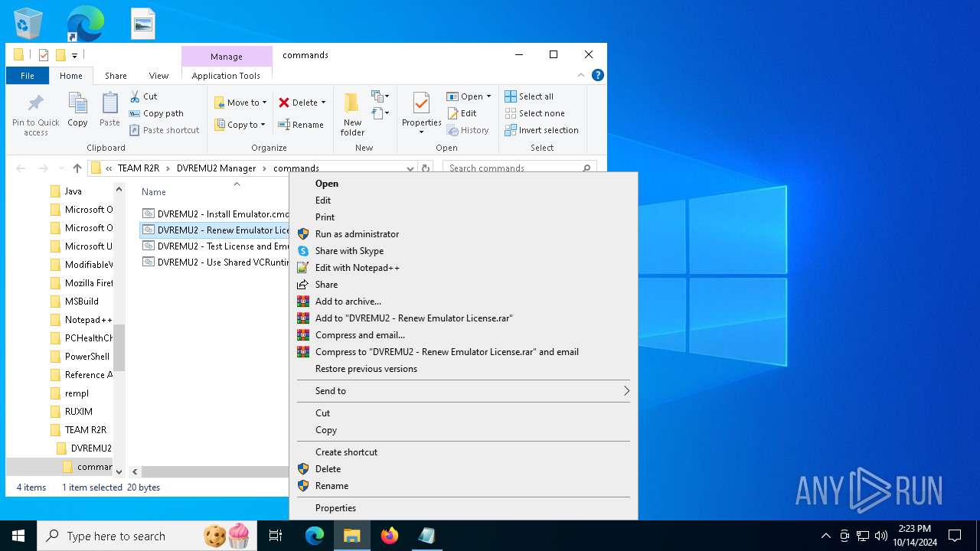Select Add to archive... menu entry
This screenshot has width=980, height=551.
pos(463,302)
